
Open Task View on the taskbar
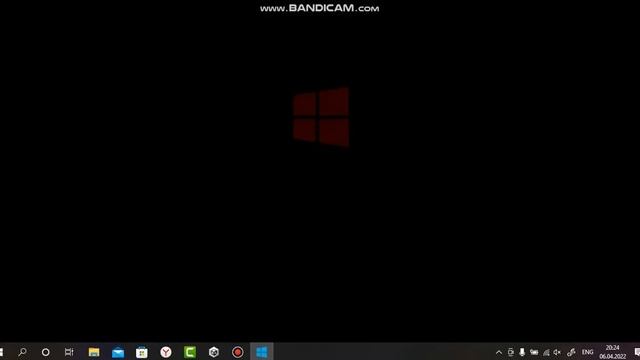pos(69,352)
